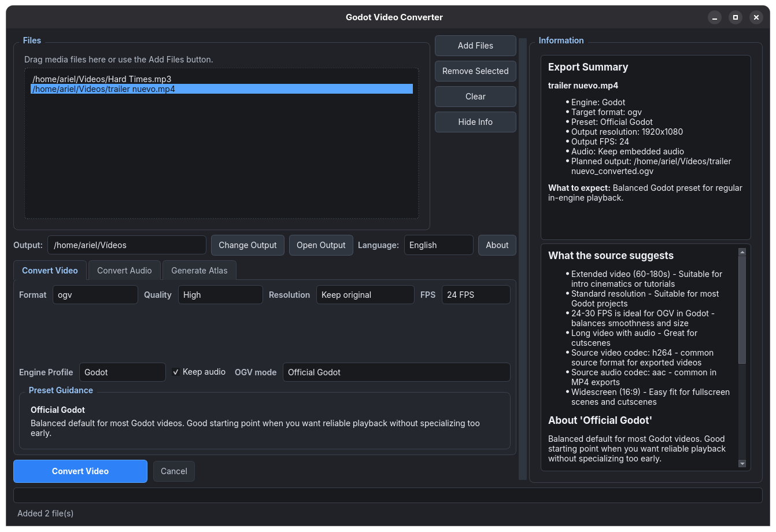776x532 pixels.
Task: Hide the information panel with Hide Info
Action: 475,122
